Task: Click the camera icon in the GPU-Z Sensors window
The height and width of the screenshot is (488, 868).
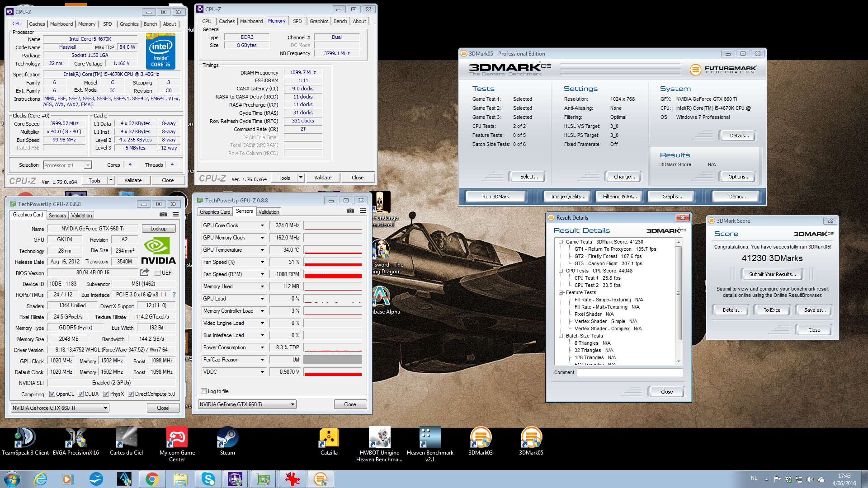Action: coord(350,211)
